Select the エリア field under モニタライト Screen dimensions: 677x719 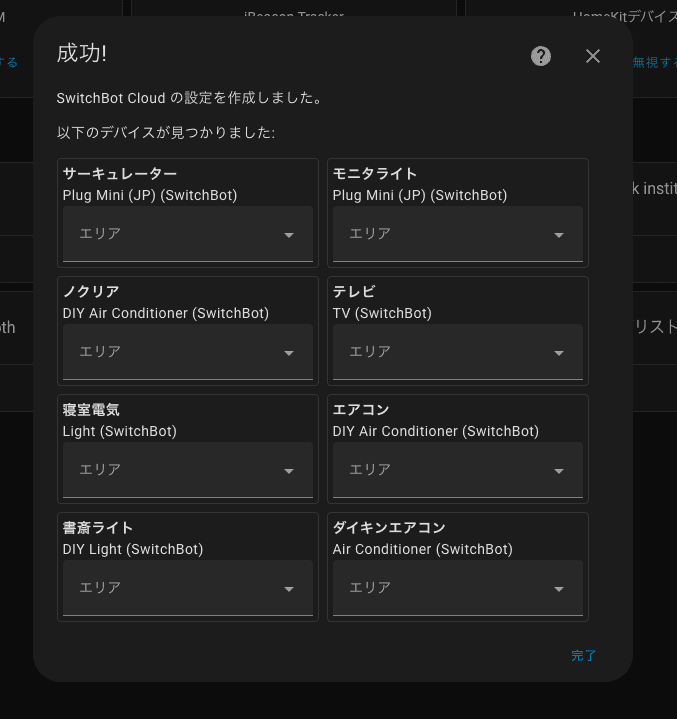(x=440, y=234)
